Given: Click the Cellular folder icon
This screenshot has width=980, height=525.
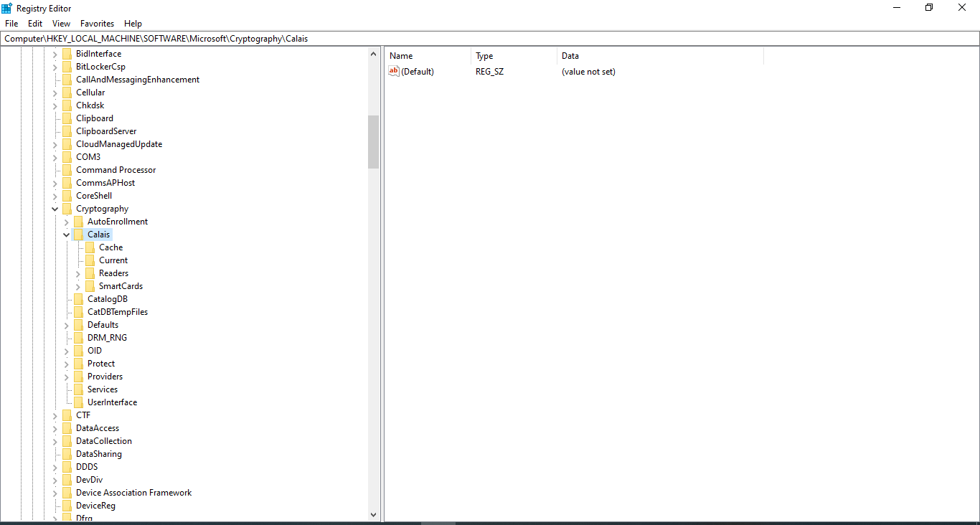Looking at the screenshot, I should point(67,93).
